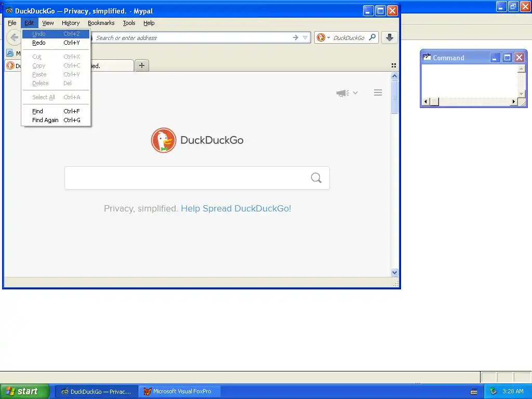Click the megaphone icon on DuckDuckGo page
Screen dimensions: 532x399
pyautogui.click(x=342, y=93)
